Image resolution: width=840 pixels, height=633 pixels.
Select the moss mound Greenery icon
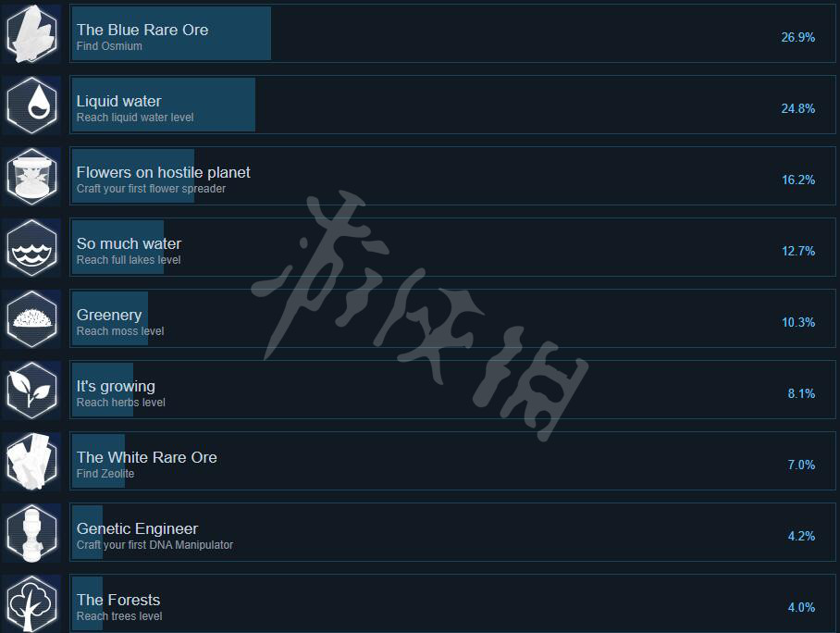(x=31, y=319)
